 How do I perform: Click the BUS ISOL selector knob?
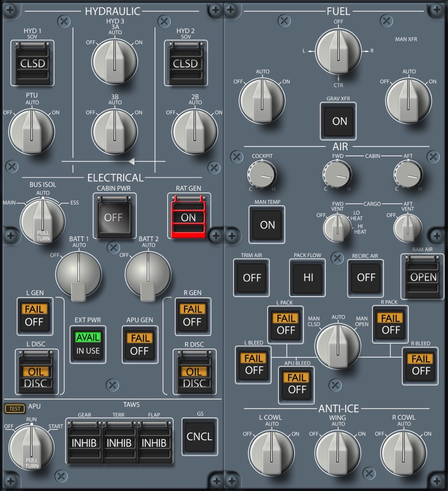[42, 221]
